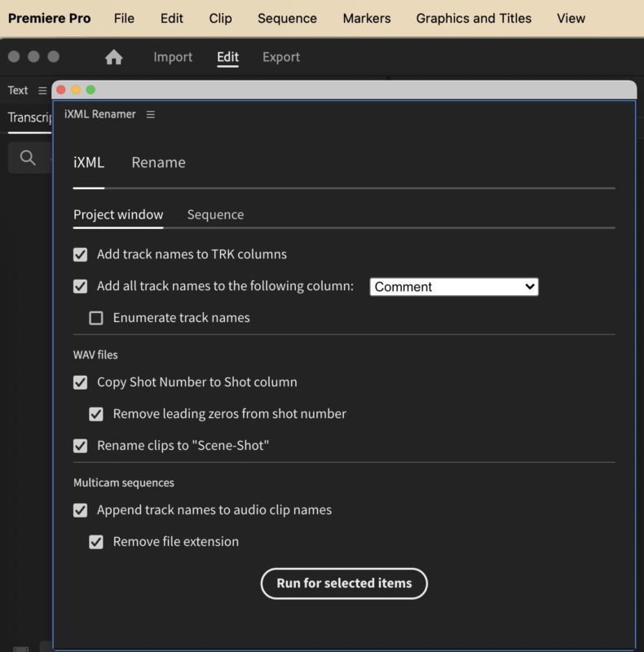This screenshot has height=652, width=644.
Task: Click the Text panel title
Action: (x=17, y=90)
